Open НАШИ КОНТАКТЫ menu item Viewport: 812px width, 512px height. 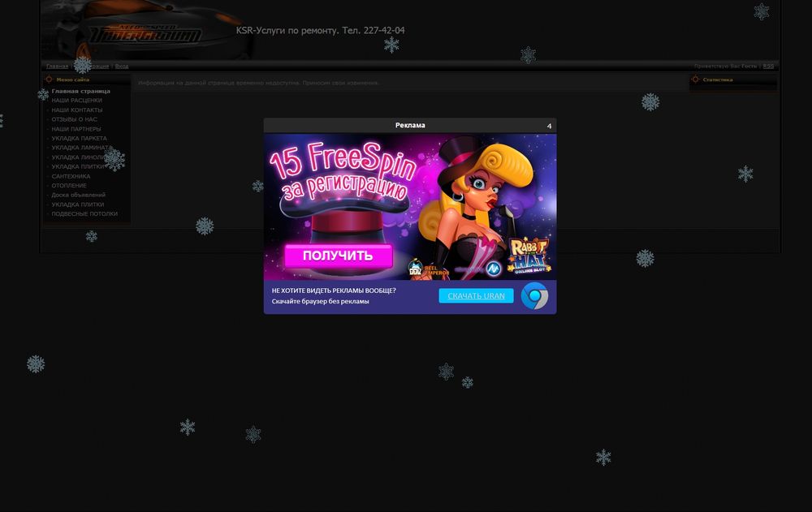pos(77,110)
